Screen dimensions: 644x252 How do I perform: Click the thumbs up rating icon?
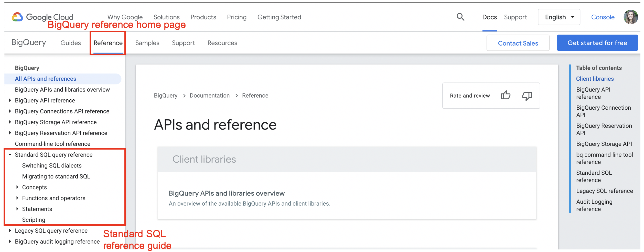pyautogui.click(x=506, y=96)
